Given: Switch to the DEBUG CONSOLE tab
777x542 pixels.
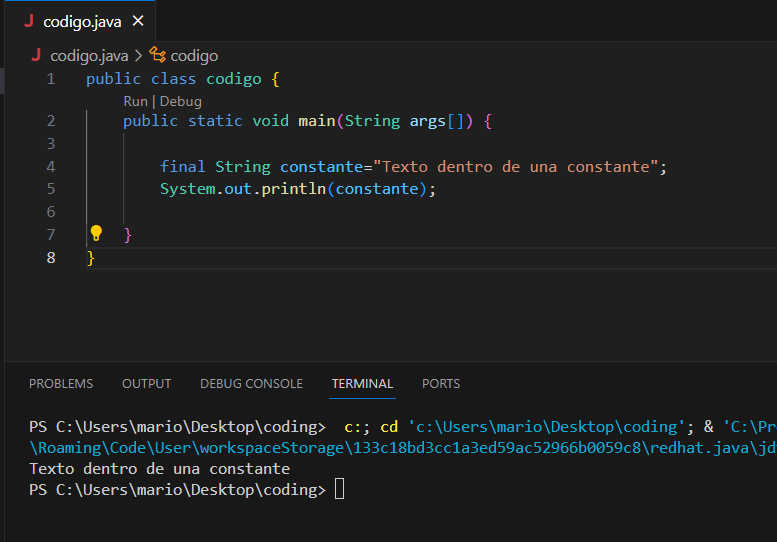Looking at the screenshot, I should coord(251,383).
